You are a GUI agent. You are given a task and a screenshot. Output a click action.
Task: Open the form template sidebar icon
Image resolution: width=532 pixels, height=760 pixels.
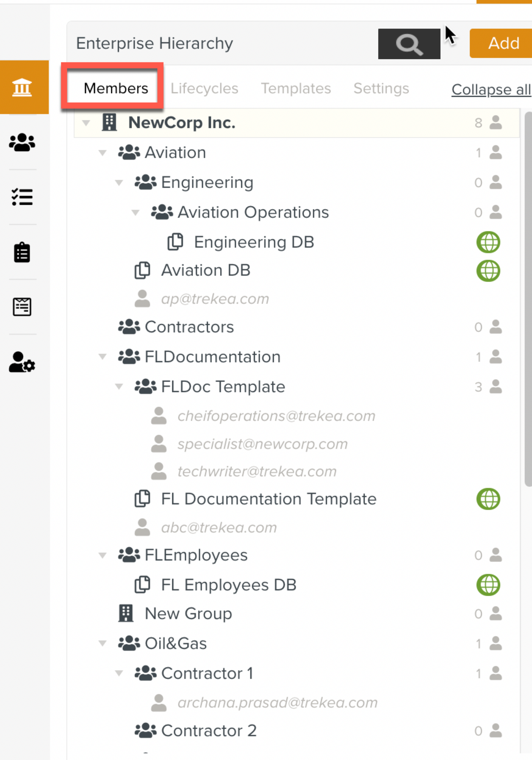(22, 307)
